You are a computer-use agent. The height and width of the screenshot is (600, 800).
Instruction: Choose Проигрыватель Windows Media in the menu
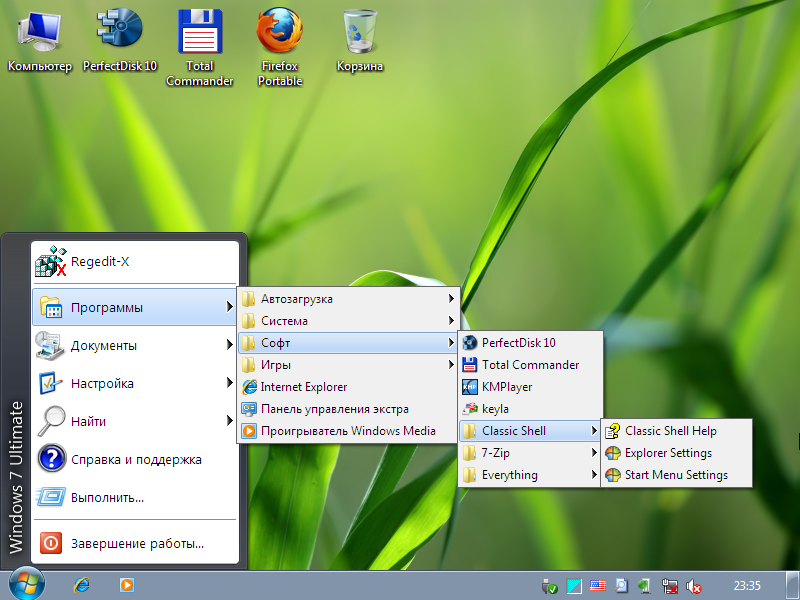click(x=348, y=431)
